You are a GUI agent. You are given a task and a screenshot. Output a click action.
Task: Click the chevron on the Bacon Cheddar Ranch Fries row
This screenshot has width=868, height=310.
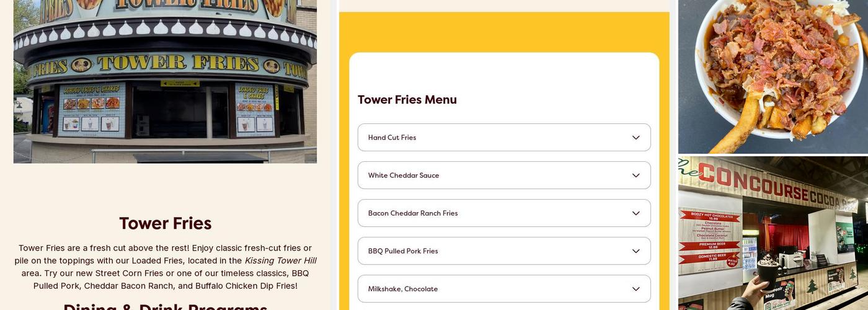point(635,213)
